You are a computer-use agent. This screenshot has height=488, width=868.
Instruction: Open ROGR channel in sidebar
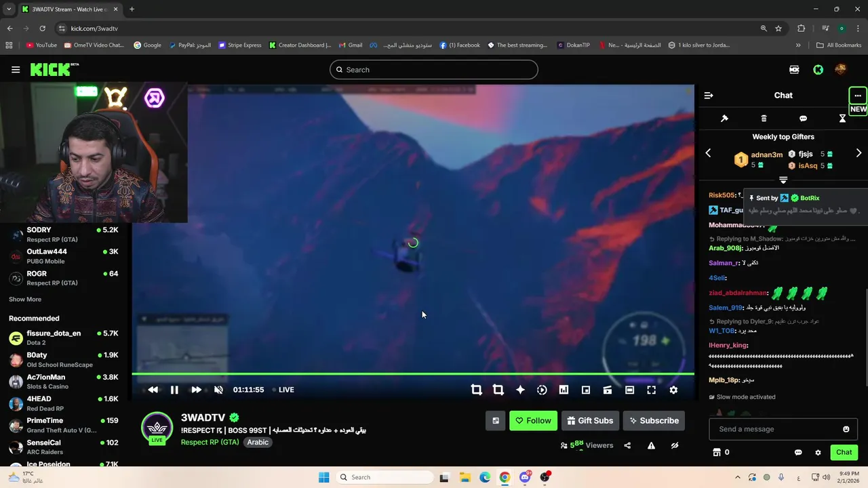click(64, 278)
